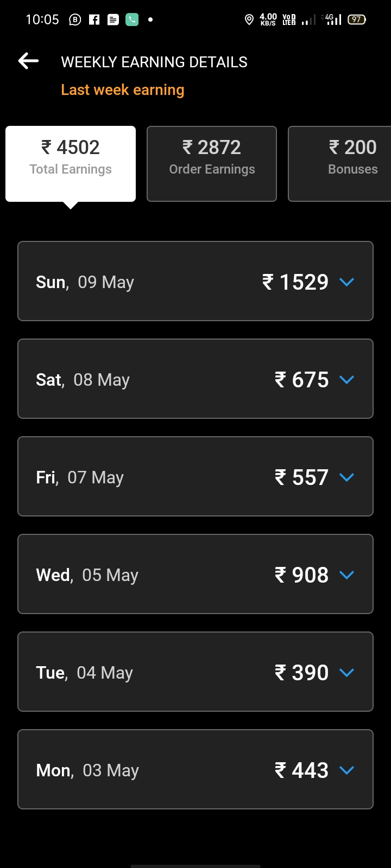Tap the Last week earning link
Image resolution: width=391 pixels, height=868 pixels.
123,90
